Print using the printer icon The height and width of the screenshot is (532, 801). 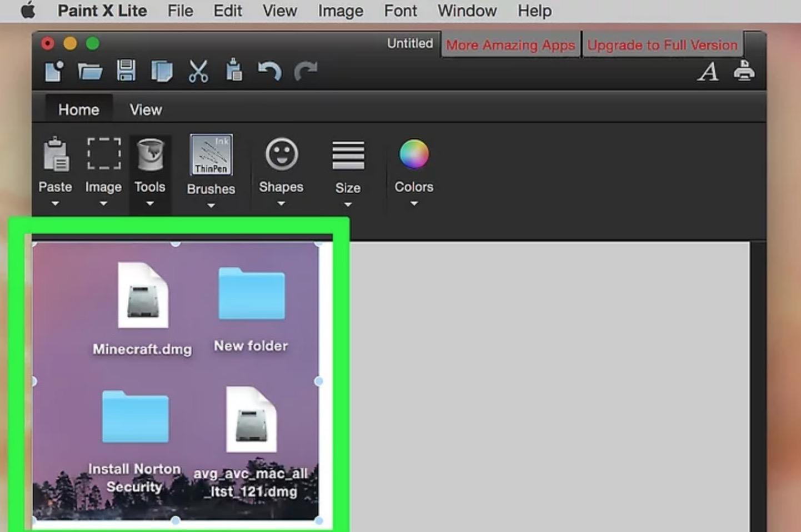point(744,71)
